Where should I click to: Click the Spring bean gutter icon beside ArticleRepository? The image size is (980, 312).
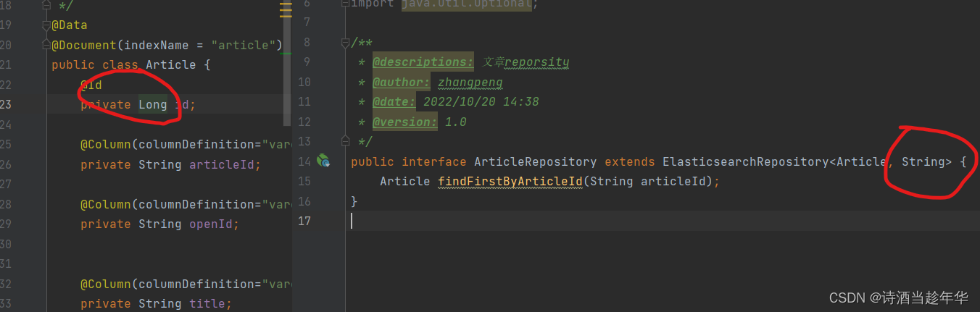coord(323,161)
